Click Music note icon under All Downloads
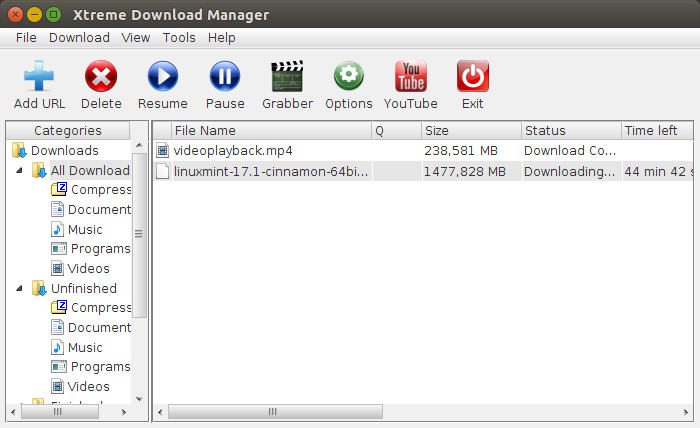700x428 pixels. [57, 229]
